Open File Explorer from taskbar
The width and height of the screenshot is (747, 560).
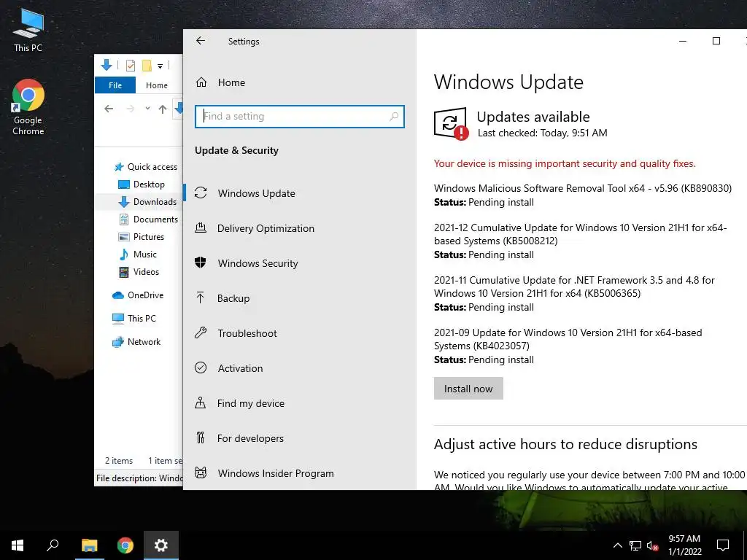coord(89,545)
